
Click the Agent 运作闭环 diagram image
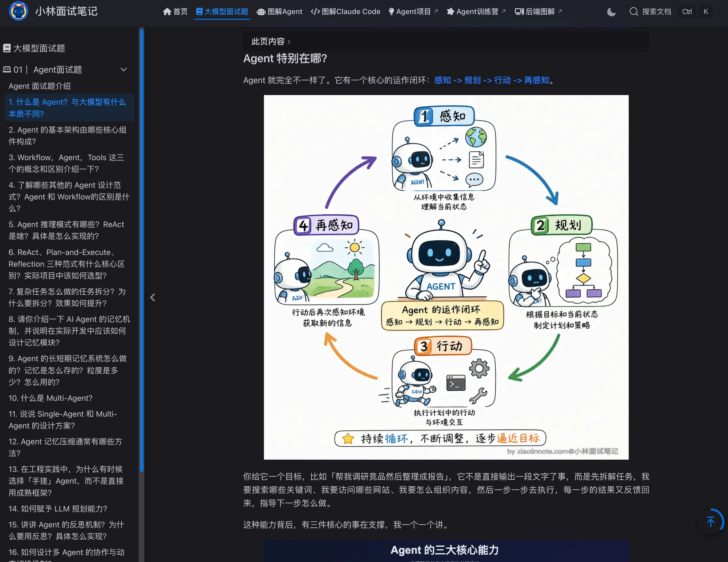coord(446,277)
